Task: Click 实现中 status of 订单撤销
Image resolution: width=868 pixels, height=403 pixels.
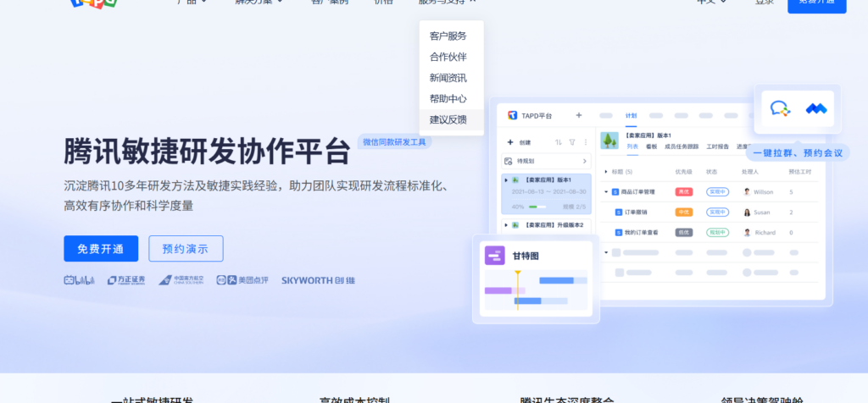Action: [x=717, y=213]
